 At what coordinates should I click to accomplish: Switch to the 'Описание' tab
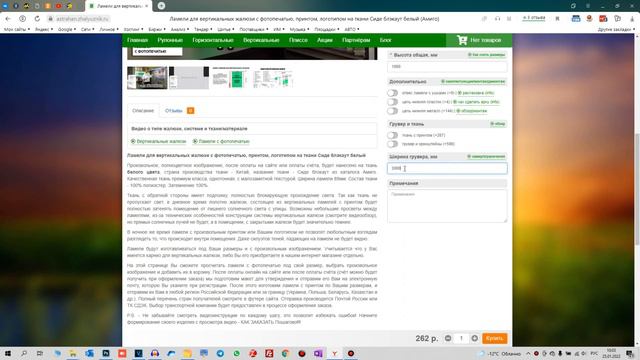tap(143, 111)
